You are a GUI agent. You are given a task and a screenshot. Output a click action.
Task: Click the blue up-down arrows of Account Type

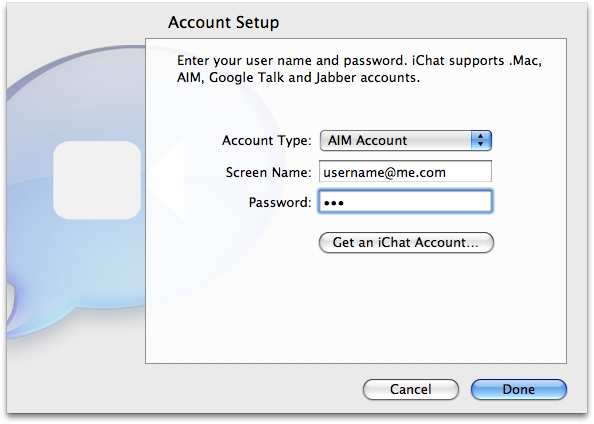pos(481,141)
